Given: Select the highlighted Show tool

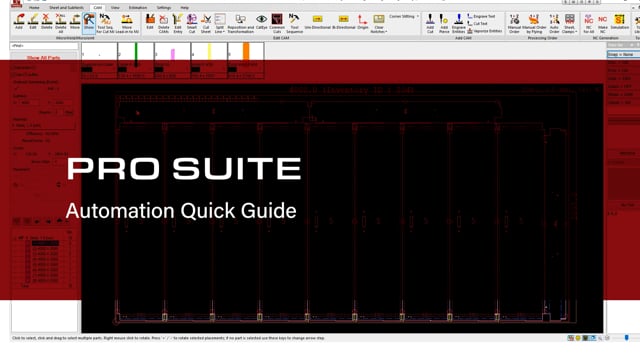Looking at the screenshot, I should click(89, 22).
